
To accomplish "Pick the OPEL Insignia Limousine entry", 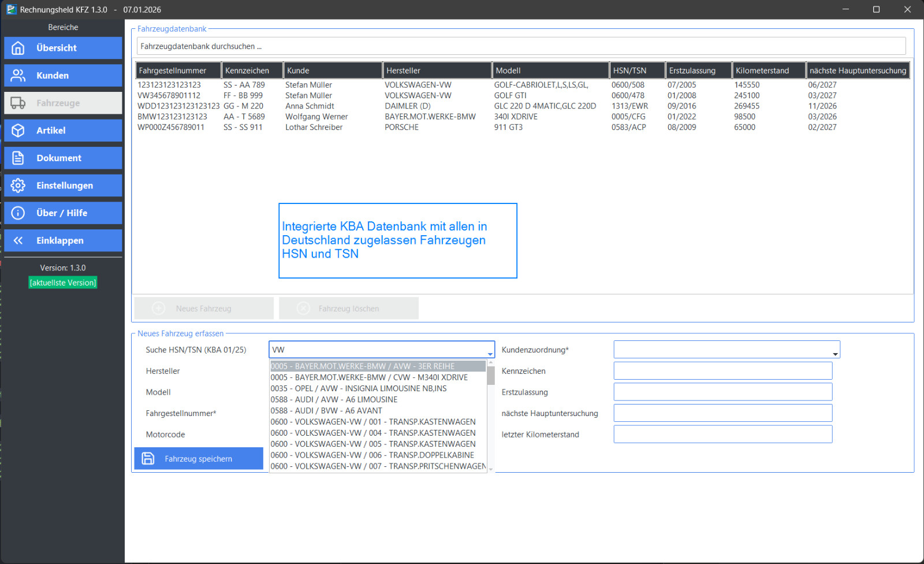I will pyautogui.click(x=358, y=388).
